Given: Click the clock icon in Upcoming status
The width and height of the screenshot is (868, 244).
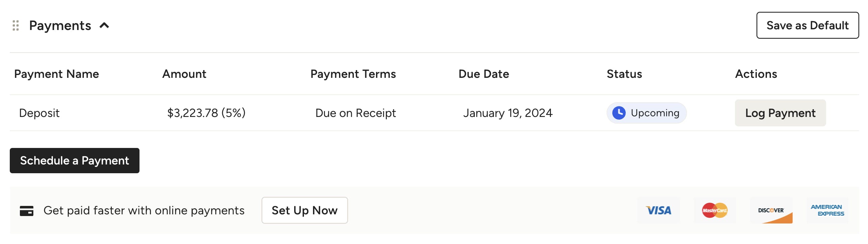Looking at the screenshot, I should click(x=619, y=113).
